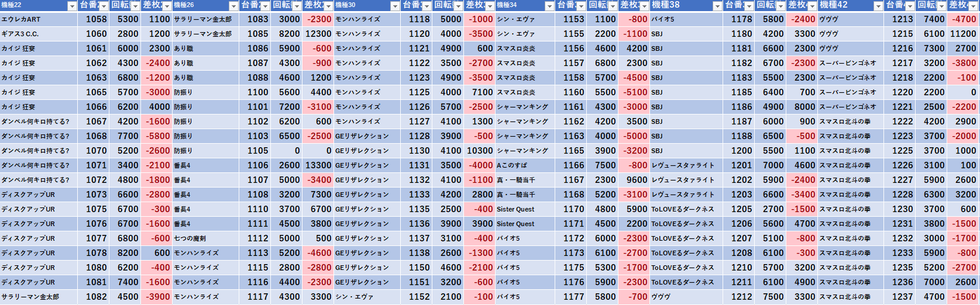
Task: Select ダンベル何キロ持てる? in row 1072
Action: (x=39, y=180)
